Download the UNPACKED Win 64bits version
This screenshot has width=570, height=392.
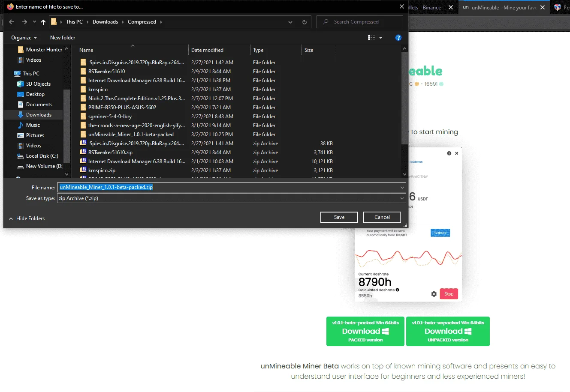pos(448,331)
